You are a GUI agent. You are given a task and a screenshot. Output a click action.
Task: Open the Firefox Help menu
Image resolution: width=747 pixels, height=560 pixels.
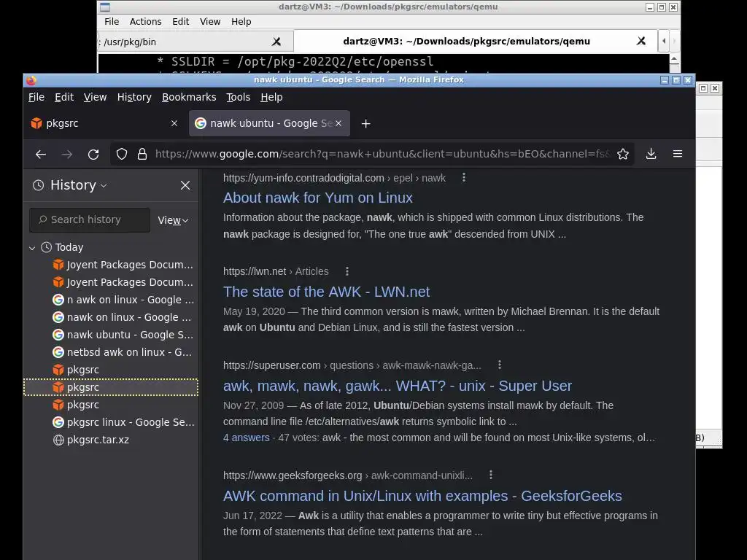pos(271,97)
